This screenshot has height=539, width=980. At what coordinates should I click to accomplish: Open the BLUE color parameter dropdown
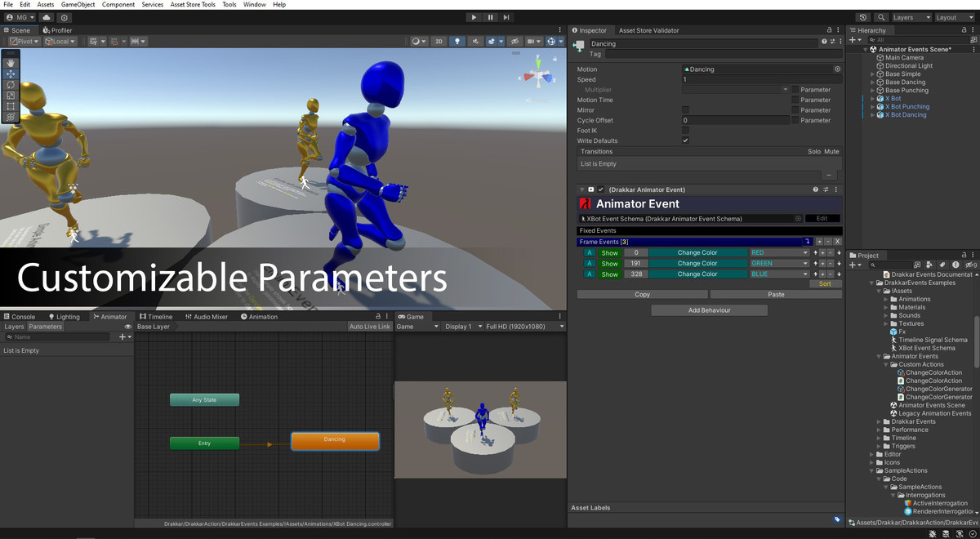pyautogui.click(x=779, y=274)
